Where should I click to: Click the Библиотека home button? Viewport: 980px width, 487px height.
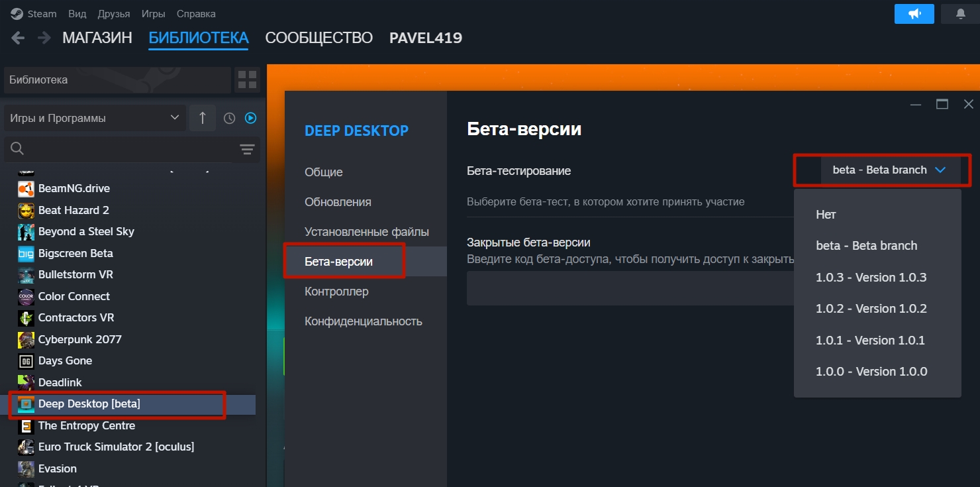[117, 80]
